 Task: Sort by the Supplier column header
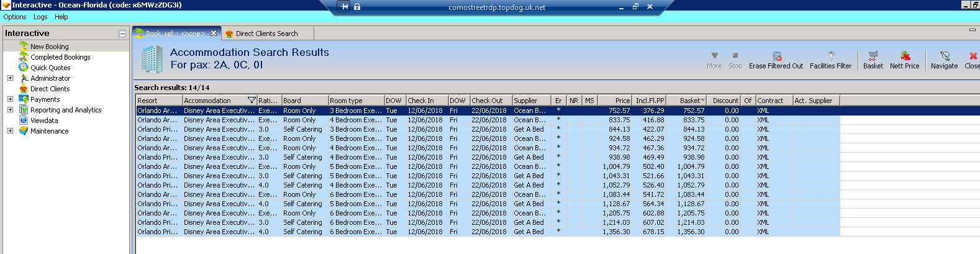pyautogui.click(x=532, y=100)
